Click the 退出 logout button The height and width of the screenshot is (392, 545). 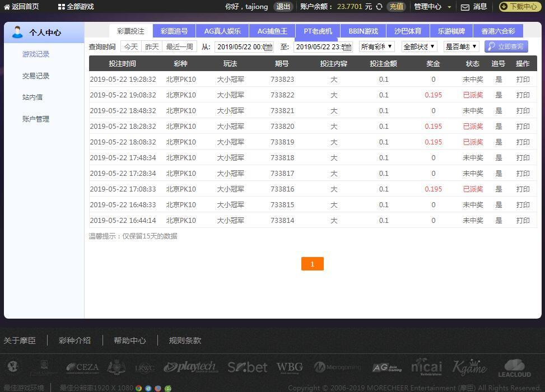[x=283, y=7]
